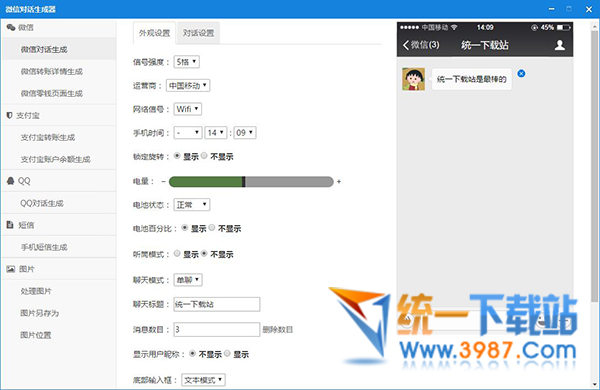The height and width of the screenshot is (390, 600).
Task: Switch to the 对话设置 tab
Action: click(x=198, y=33)
